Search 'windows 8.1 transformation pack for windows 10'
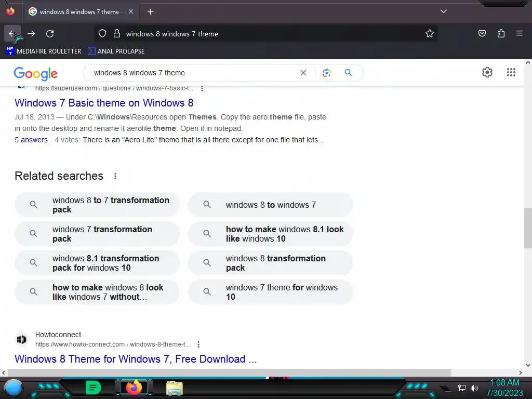 pos(97,263)
